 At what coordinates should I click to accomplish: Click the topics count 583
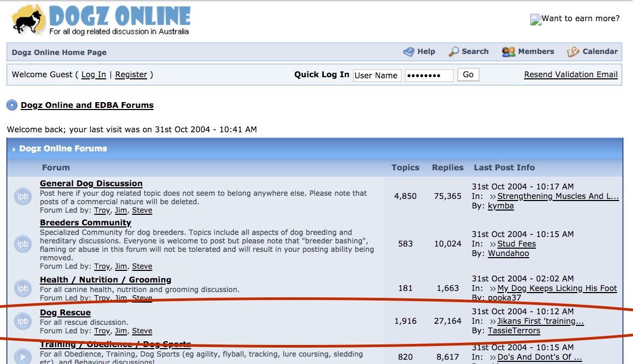tap(405, 244)
